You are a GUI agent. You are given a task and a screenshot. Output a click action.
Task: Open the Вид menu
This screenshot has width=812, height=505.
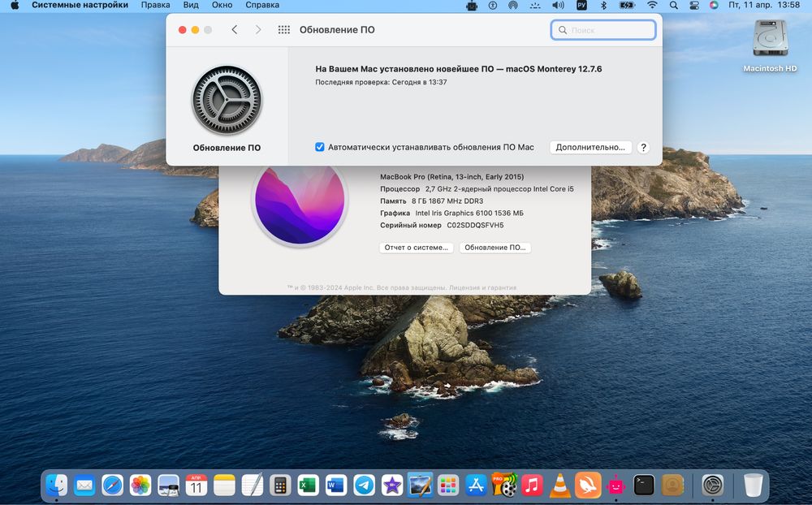[191, 5]
